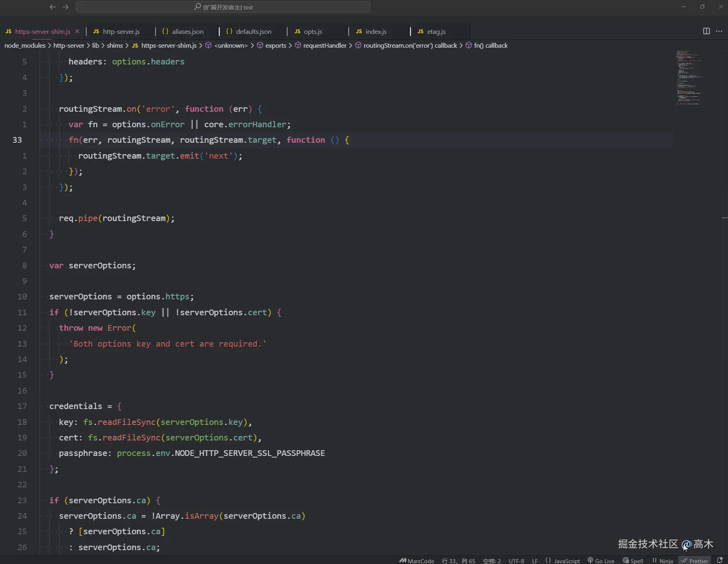The image size is (728, 564).
Task: Open the exports symbol breadcrumb
Action: (x=271, y=45)
